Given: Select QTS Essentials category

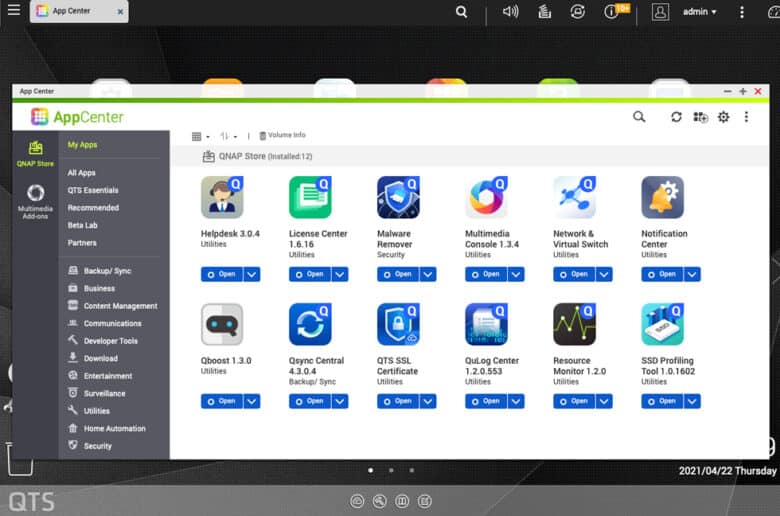Looking at the screenshot, I should coord(93,190).
